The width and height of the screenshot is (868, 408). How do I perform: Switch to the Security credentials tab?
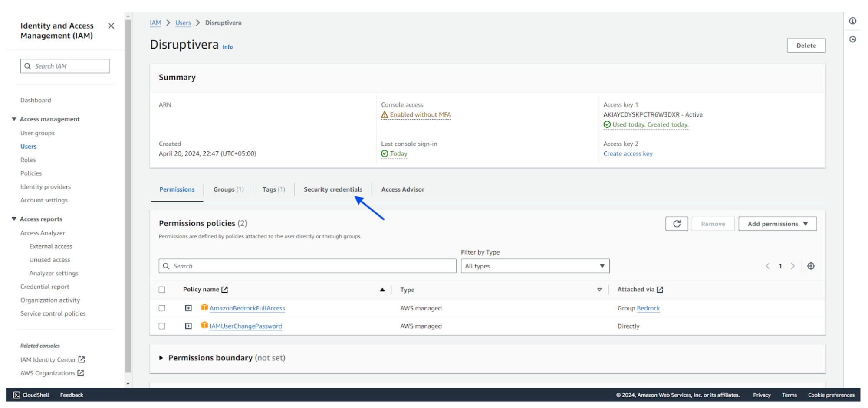tap(332, 189)
